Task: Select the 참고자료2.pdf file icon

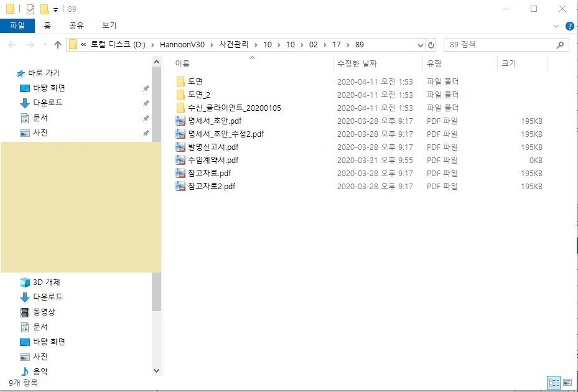Action: tap(180, 186)
